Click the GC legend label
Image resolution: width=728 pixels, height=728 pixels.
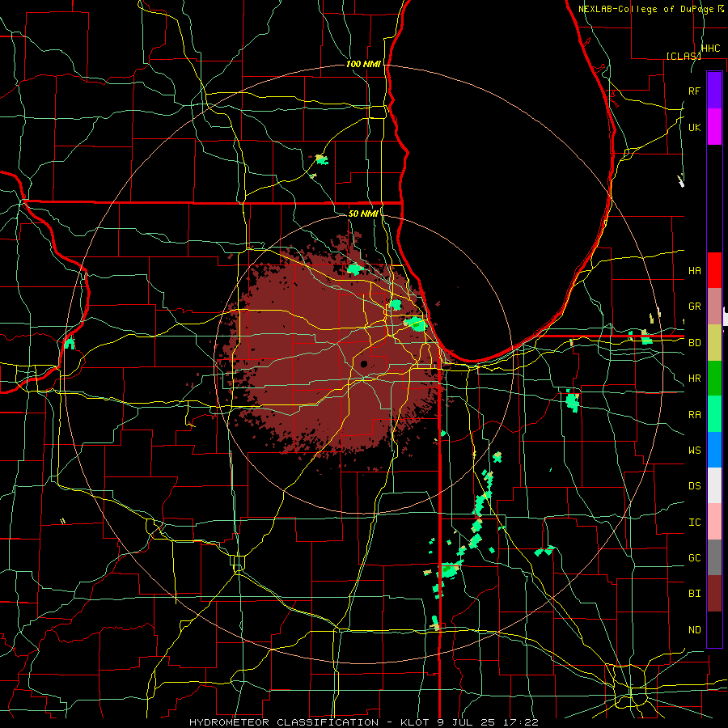tap(694, 557)
